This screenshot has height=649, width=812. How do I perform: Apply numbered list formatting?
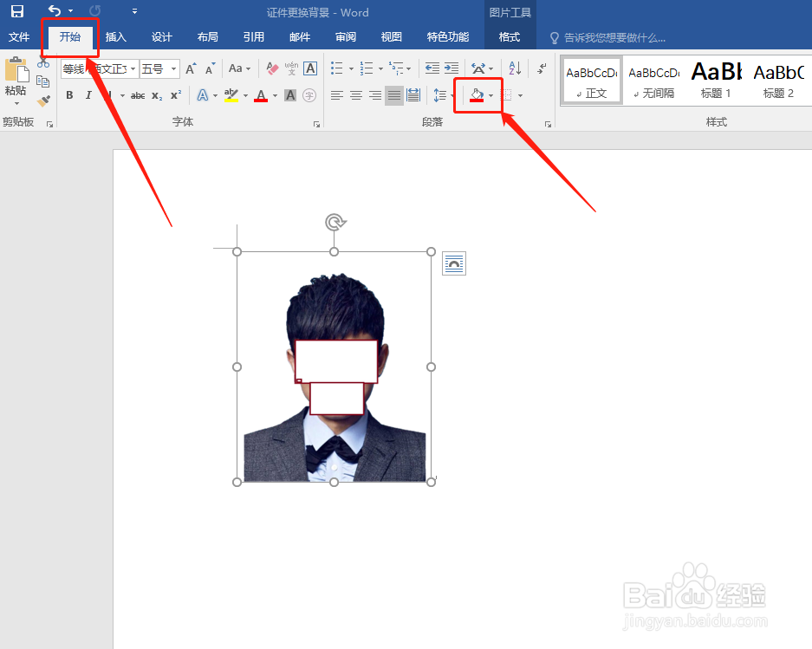point(367,68)
